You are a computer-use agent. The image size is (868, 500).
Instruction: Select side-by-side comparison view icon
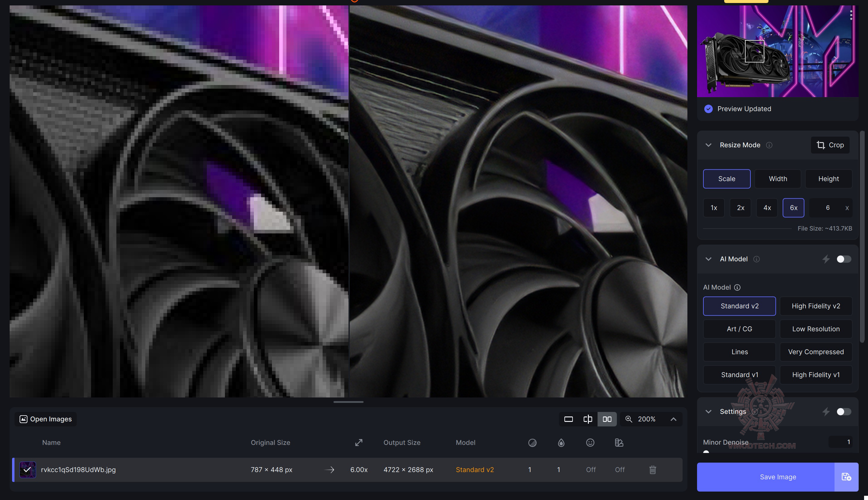[x=607, y=419]
